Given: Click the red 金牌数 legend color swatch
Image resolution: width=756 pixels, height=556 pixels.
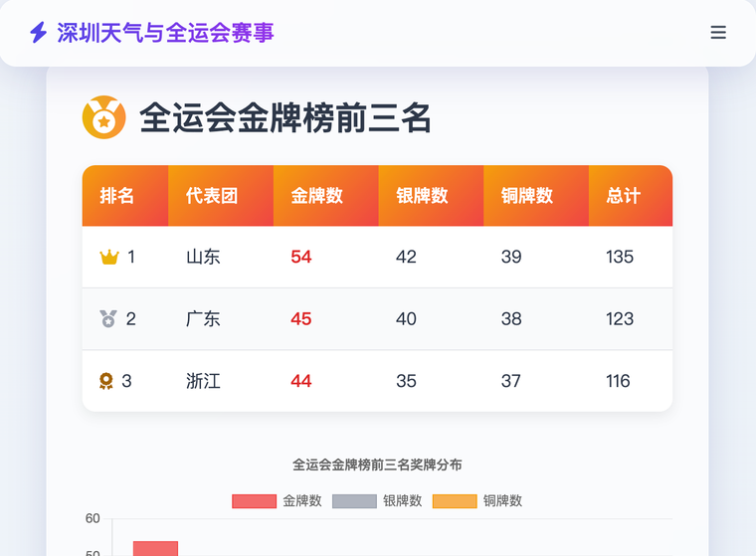Looking at the screenshot, I should (254, 500).
